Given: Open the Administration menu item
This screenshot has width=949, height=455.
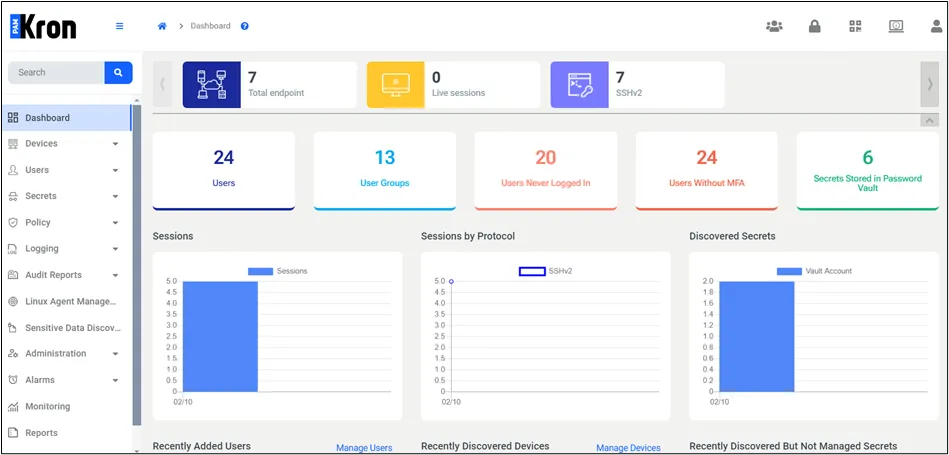Looking at the screenshot, I should coord(66,353).
